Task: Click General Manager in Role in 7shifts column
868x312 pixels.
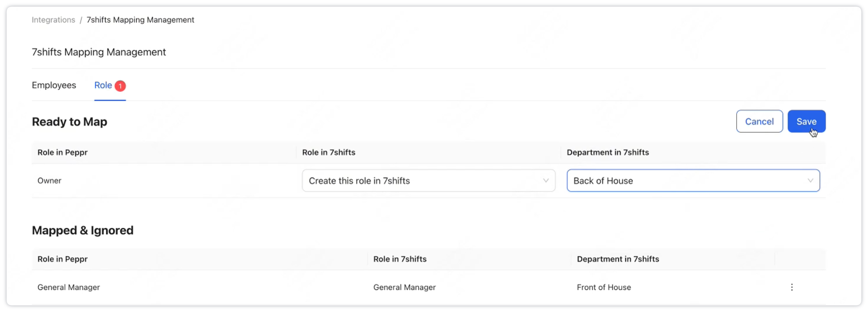Action: coord(404,287)
